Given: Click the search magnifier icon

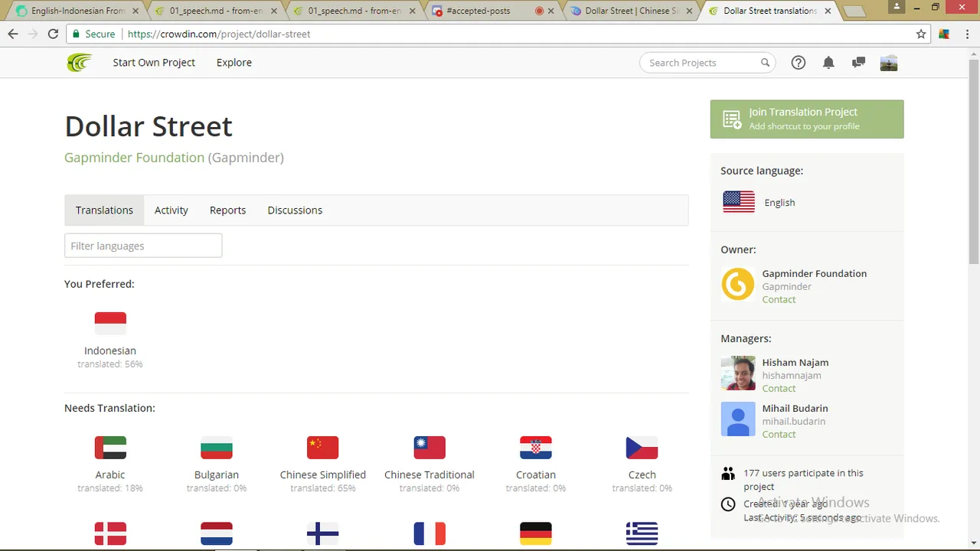Looking at the screenshot, I should pos(765,63).
